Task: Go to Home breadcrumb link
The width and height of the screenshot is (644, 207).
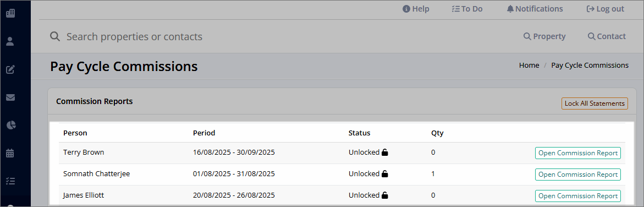Action: coord(529,65)
